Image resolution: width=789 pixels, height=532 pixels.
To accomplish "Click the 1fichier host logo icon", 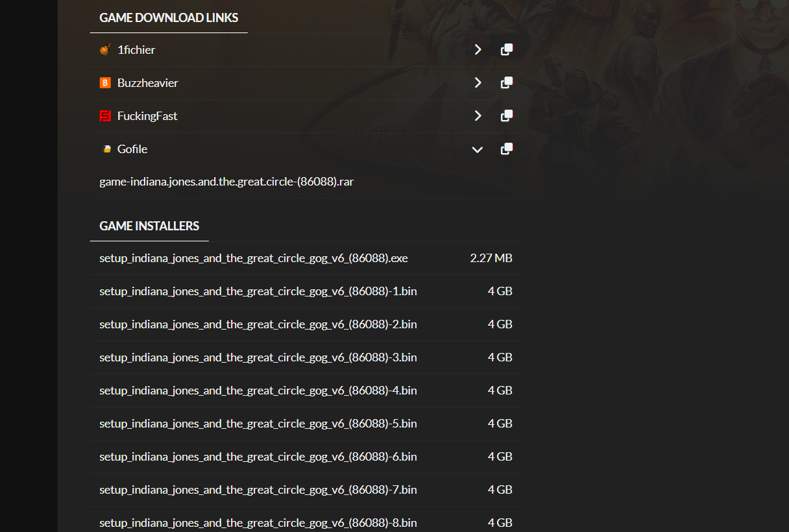I will pos(105,49).
